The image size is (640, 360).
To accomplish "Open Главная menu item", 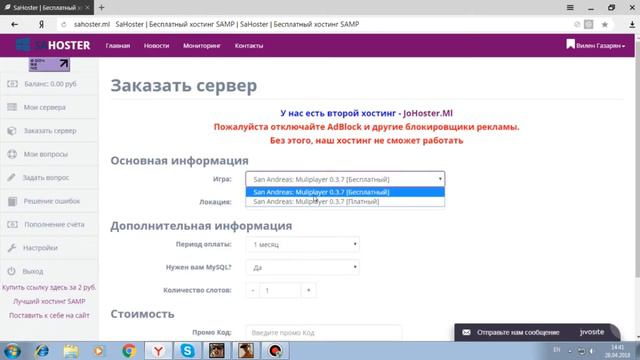I will coord(118,46).
